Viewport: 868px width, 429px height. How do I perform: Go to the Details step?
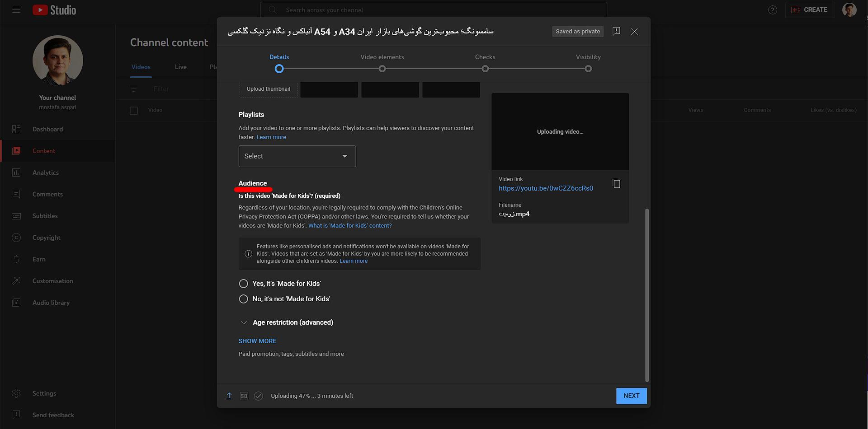point(279,63)
